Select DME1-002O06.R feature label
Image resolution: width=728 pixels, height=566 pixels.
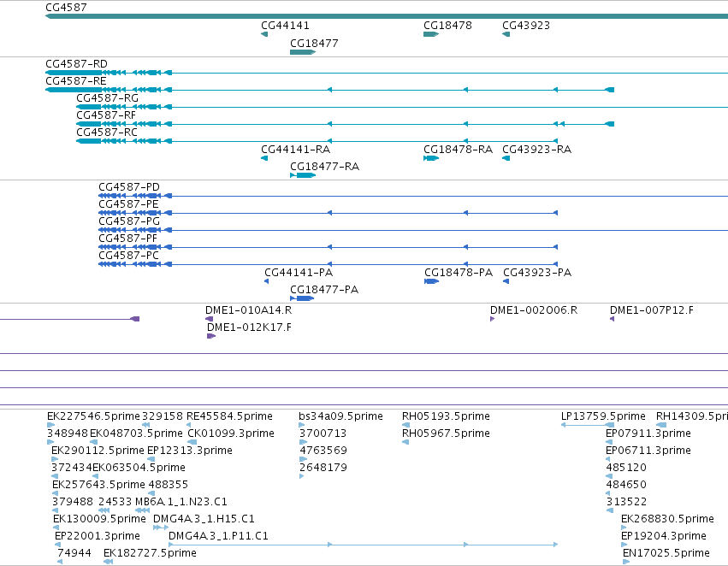[x=534, y=310]
